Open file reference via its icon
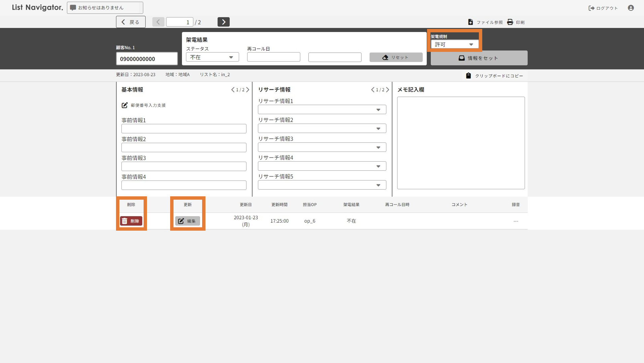644x363 pixels. click(470, 22)
